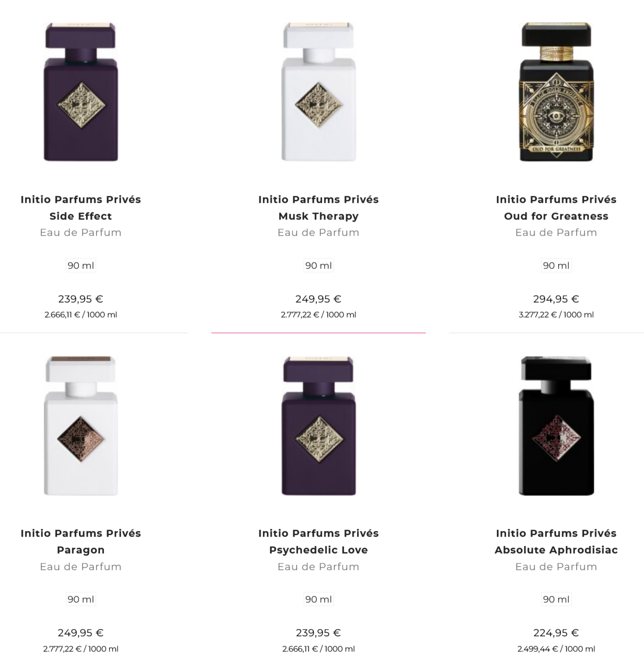Select 90 ml size for Absolute Aphrodisiac
644x662 pixels.
pyautogui.click(x=556, y=599)
